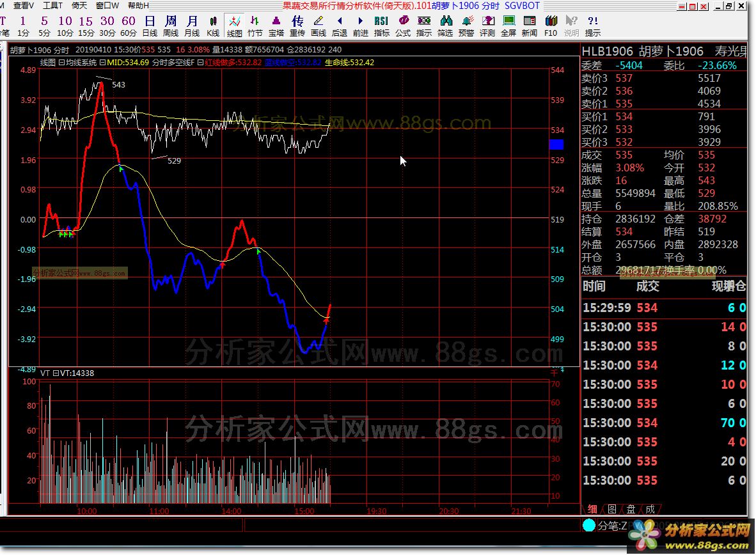Click the 量比 208.85% value
Image resolution: width=756 pixels, height=555 pixels.
718,206
